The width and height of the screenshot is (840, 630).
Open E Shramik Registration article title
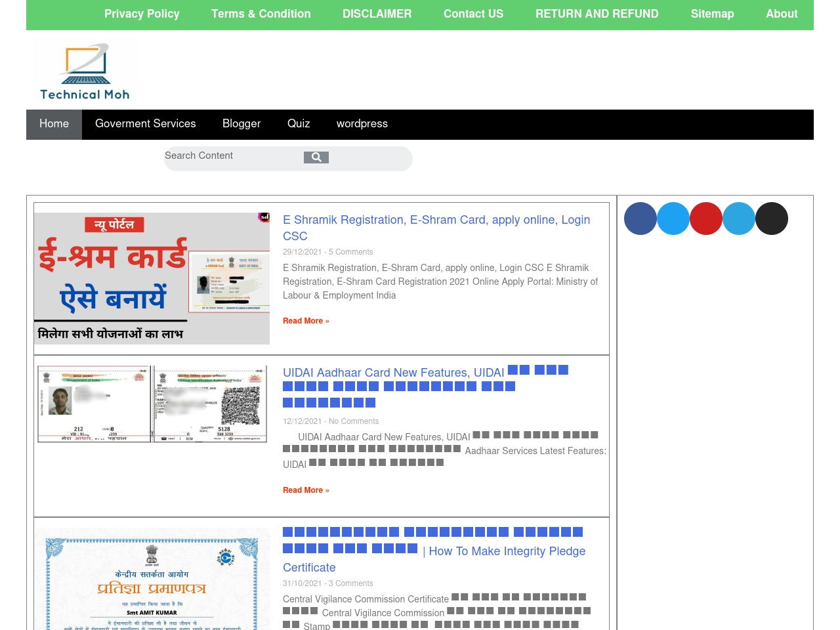pyautogui.click(x=436, y=228)
